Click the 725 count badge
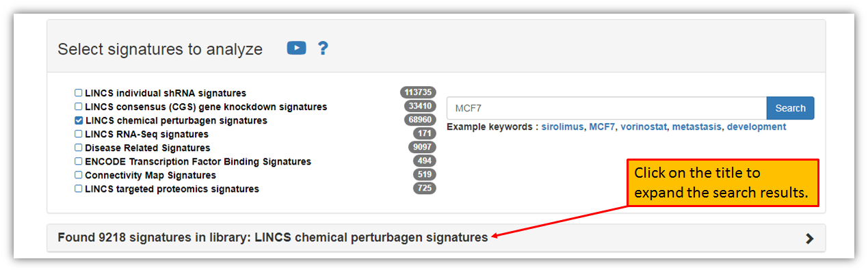Screen dimensions: 868x272 click(x=425, y=188)
